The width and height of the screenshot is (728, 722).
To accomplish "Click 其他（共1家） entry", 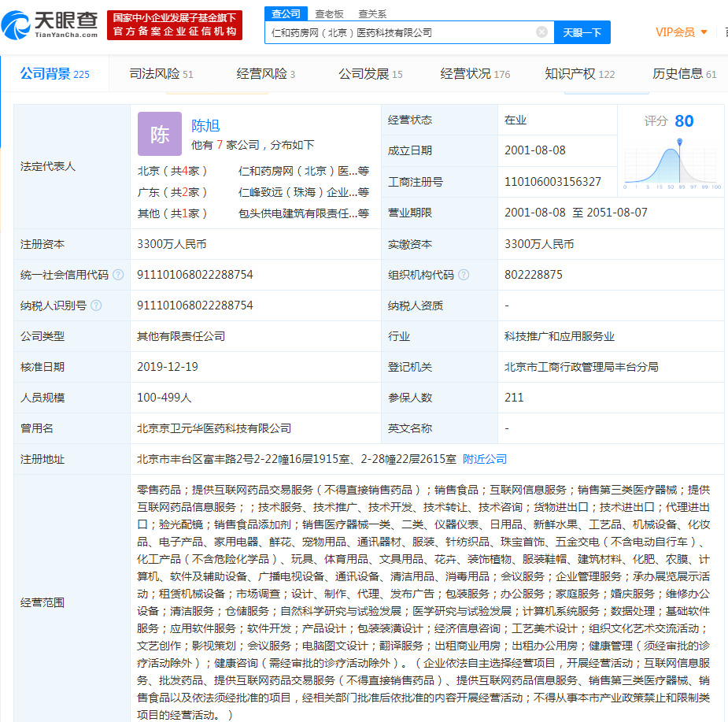I will 172,213.
